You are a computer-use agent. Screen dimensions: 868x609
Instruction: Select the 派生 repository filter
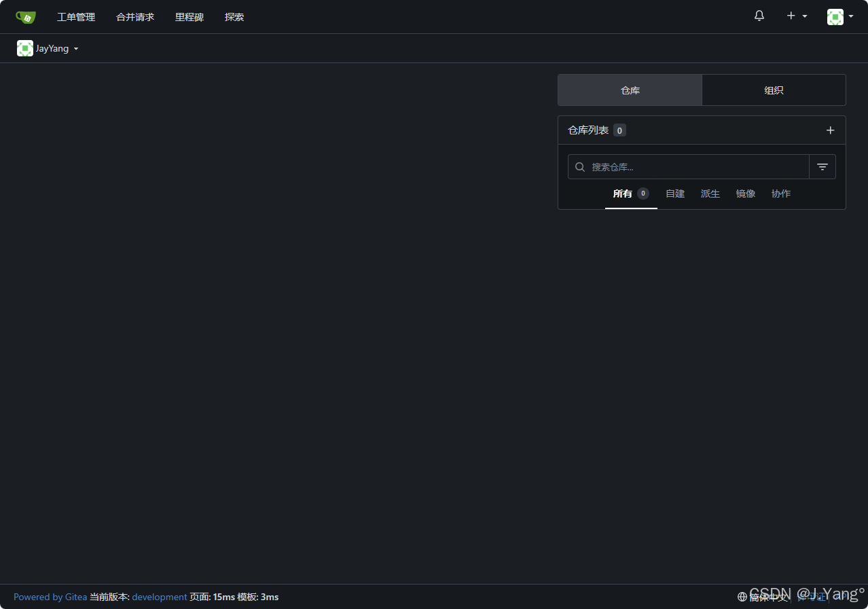pyautogui.click(x=710, y=194)
